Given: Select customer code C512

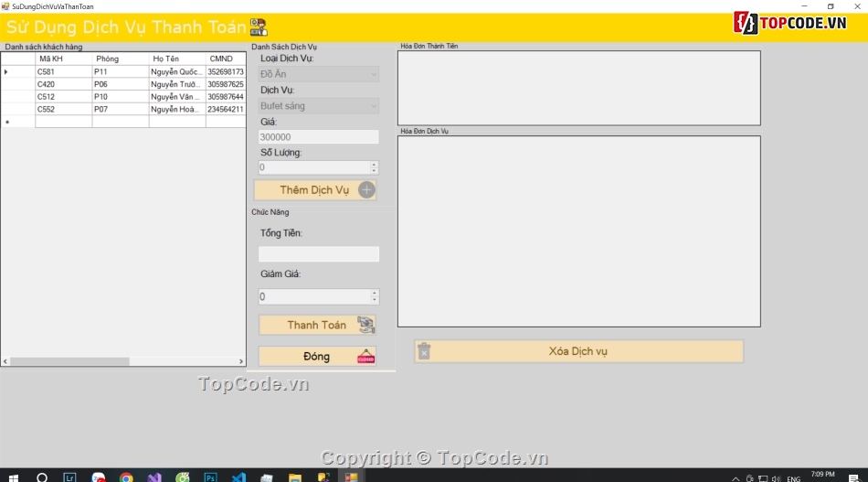Looking at the screenshot, I should (64, 96).
